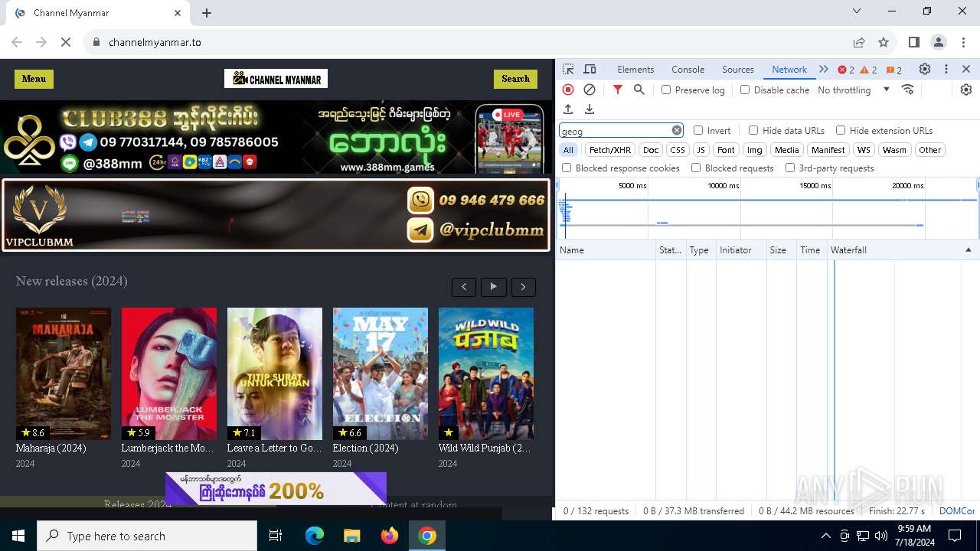Click the yellow Search button
The height and width of the screenshot is (551, 980).
click(515, 79)
